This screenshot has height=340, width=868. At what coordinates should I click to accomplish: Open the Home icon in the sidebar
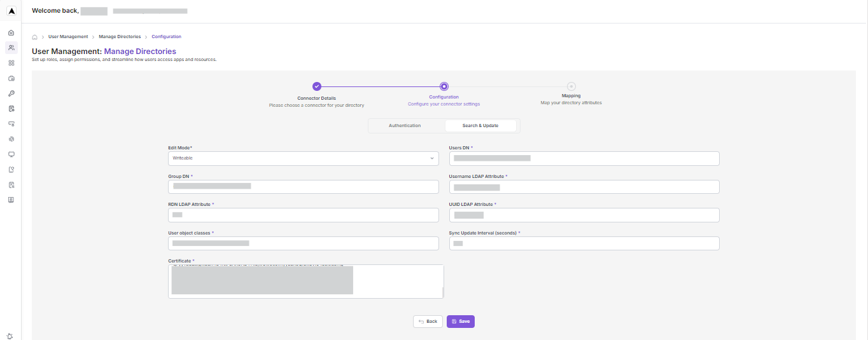click(11, 32)
